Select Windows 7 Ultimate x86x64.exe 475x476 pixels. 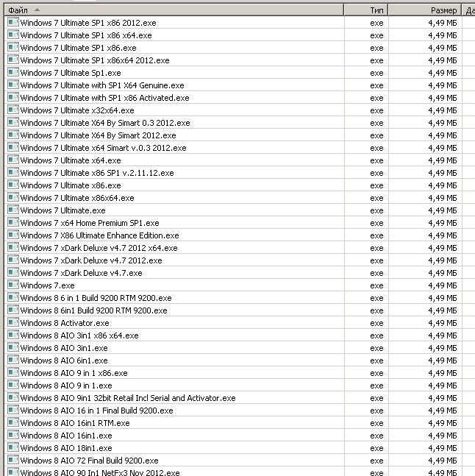[77, 198]
